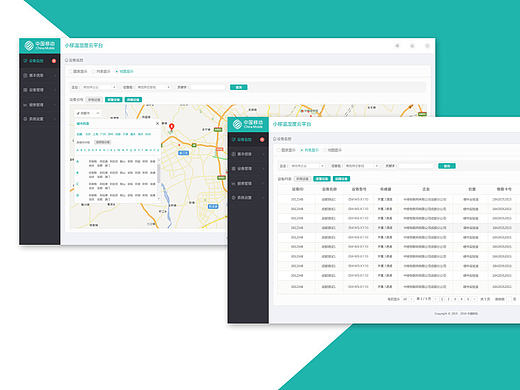Open first filter dropdown in table window
The image size is (520, 390).
(x=306, y=166)
